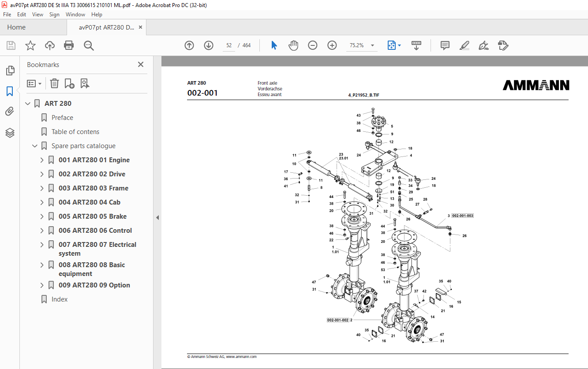Screen dimensions: 588x369
Task: Add document to favorites star
Action: point(30,45)
